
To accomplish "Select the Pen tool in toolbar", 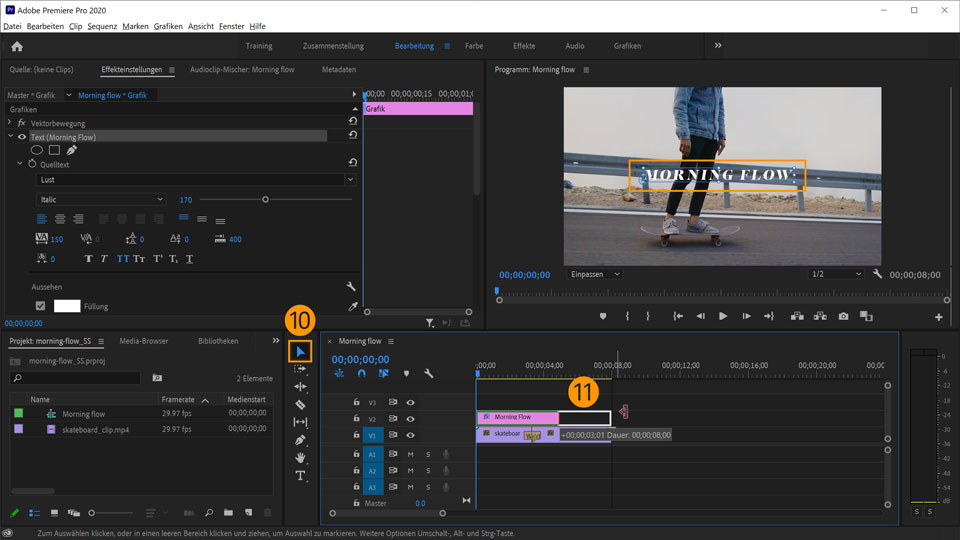I will click(x=300, y=440).
